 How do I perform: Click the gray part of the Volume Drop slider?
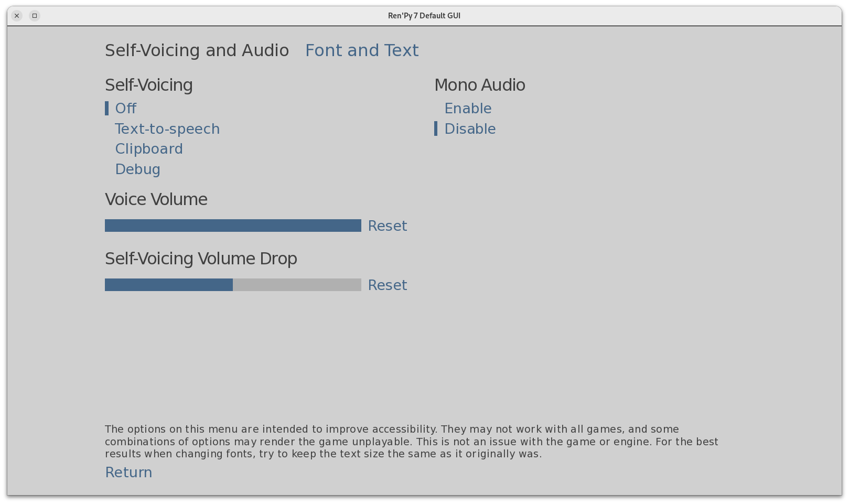[297, 285]
